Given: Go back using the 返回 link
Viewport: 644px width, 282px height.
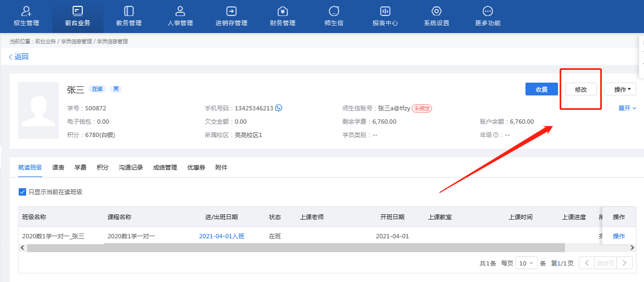Looking at the screenshot, I should coord(18,57).
